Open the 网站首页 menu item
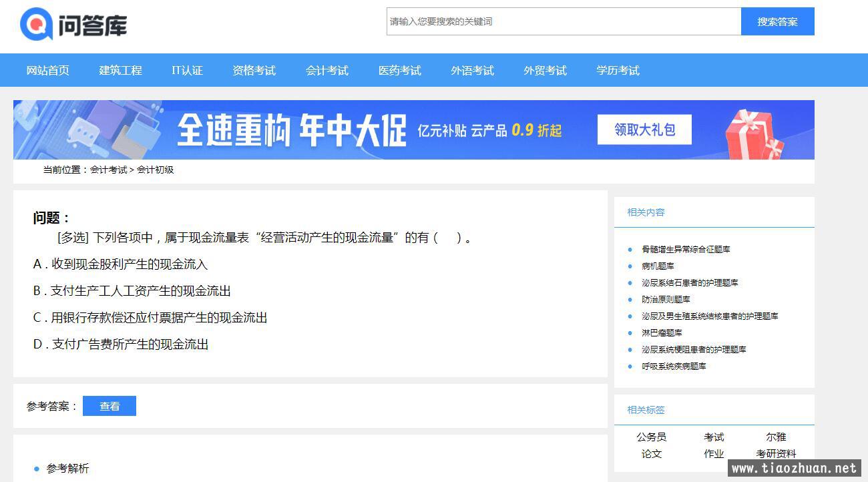The width and height of the screenshot is (868, 482). click(x=47, y=70)
